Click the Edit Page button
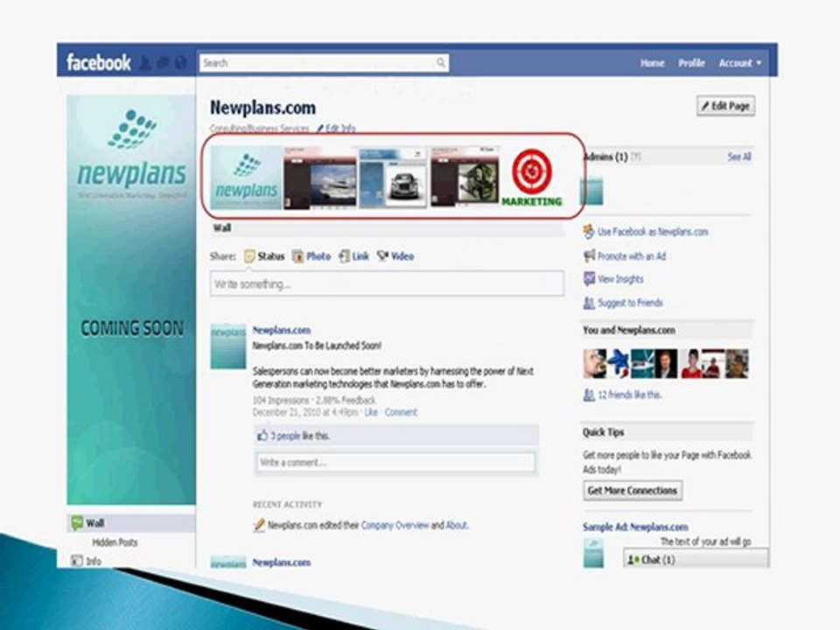 tap(726, 106)
